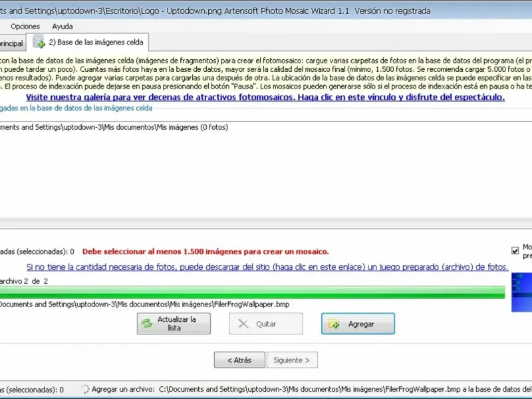The width and height of the screenshot is (532, 399).
Task: Click the '(seleccionadas): 0' status bar counter
Action: coord(32,390)
